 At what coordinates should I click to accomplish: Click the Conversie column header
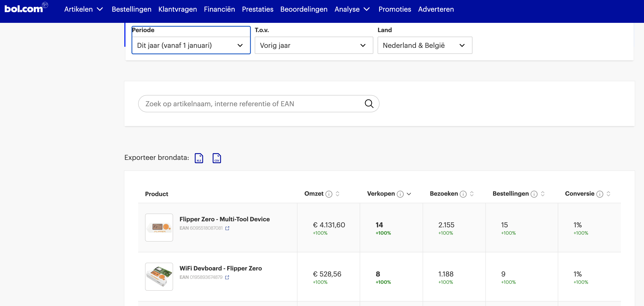click(580, 194)
